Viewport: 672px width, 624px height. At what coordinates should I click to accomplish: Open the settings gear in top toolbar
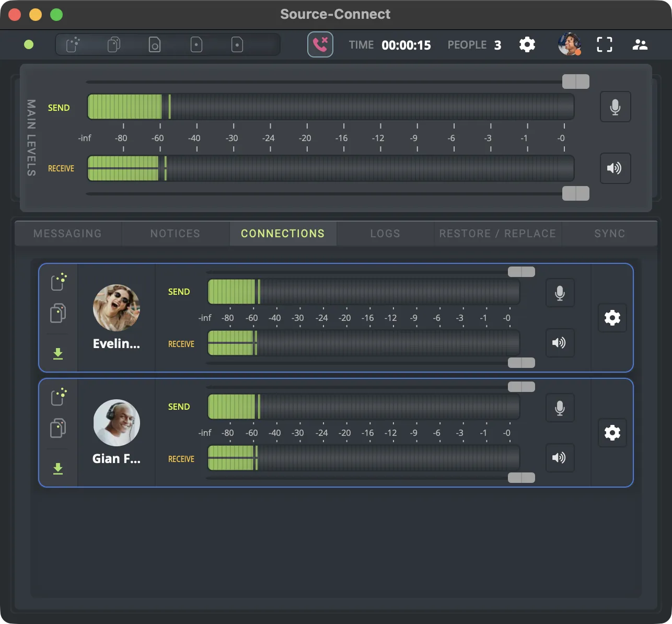coord(527,44)
